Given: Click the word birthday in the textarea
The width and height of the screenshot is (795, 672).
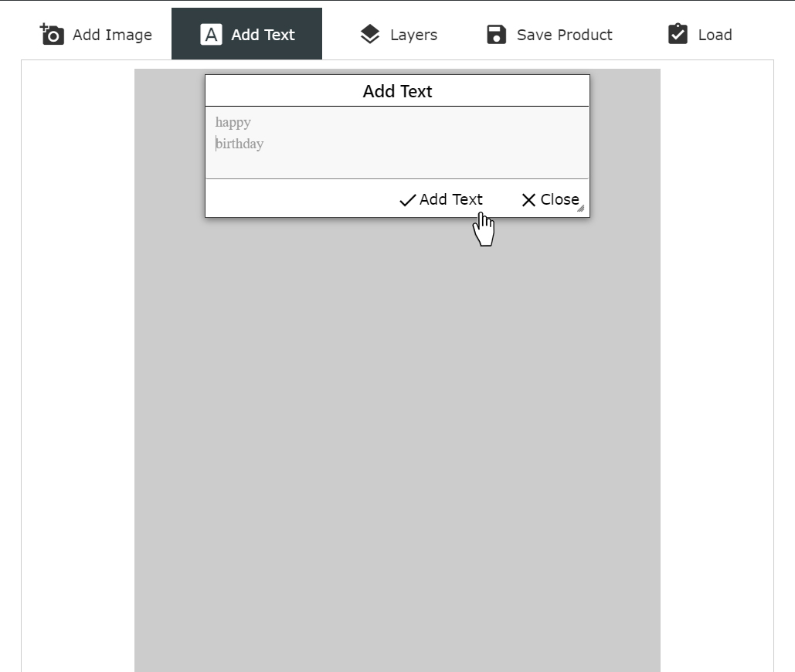Looking at the screenshot, I should click(x=240, y=144).
